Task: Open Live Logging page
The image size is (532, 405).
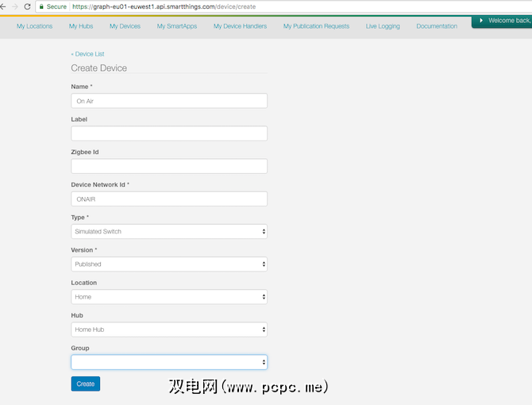Action: pos(383,26)
